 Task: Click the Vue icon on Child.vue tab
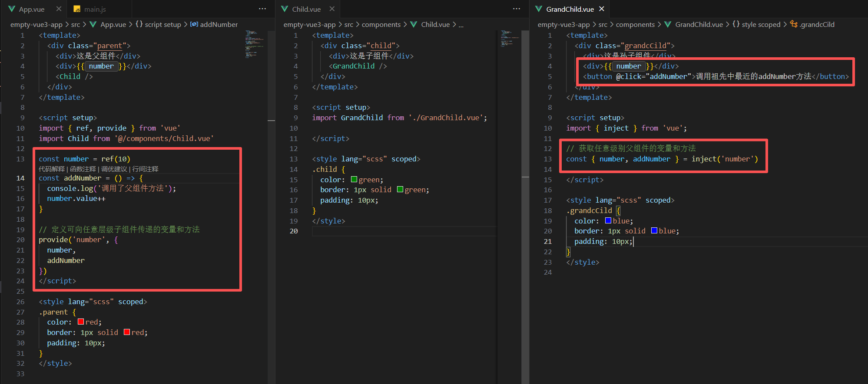[x=285, y=9]
